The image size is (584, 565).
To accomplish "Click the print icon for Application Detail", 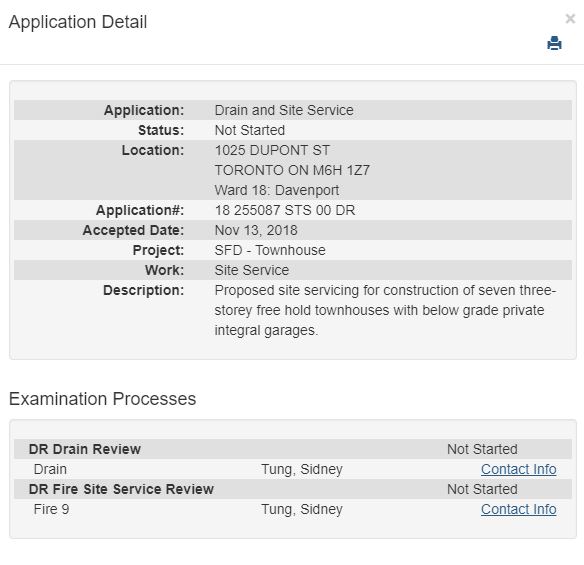I will [x=554, y=43].
